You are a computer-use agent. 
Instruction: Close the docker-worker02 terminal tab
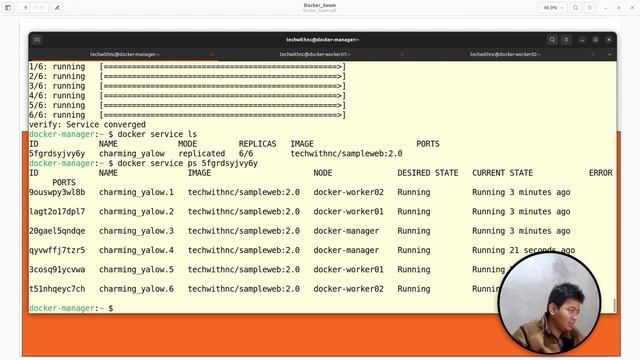tap(593, 54)
